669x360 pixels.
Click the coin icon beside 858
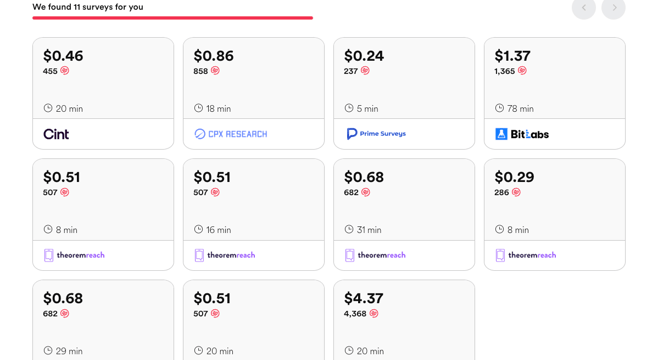215,71
